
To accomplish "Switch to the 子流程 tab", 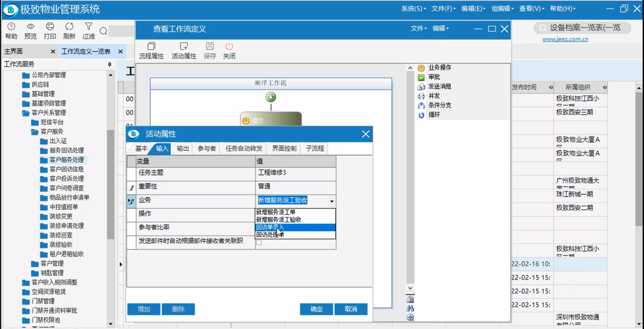I will pyautogui.click(x=315, y=148).
